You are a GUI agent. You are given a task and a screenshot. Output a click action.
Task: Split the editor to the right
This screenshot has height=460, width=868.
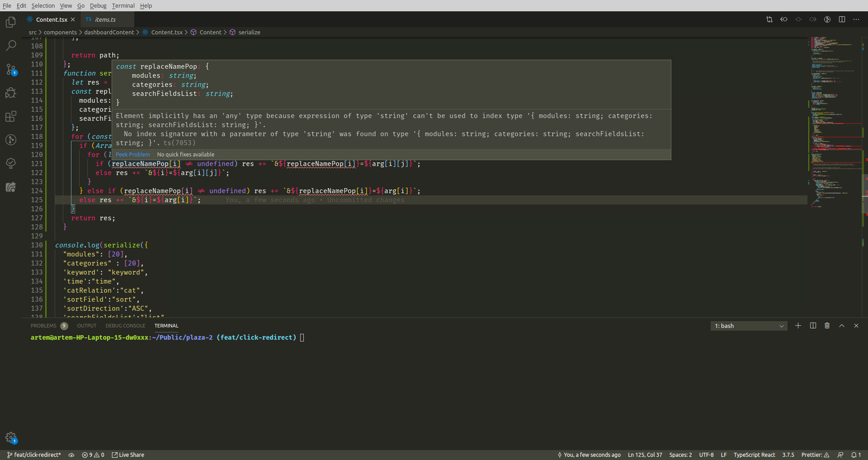coord(842,19)
